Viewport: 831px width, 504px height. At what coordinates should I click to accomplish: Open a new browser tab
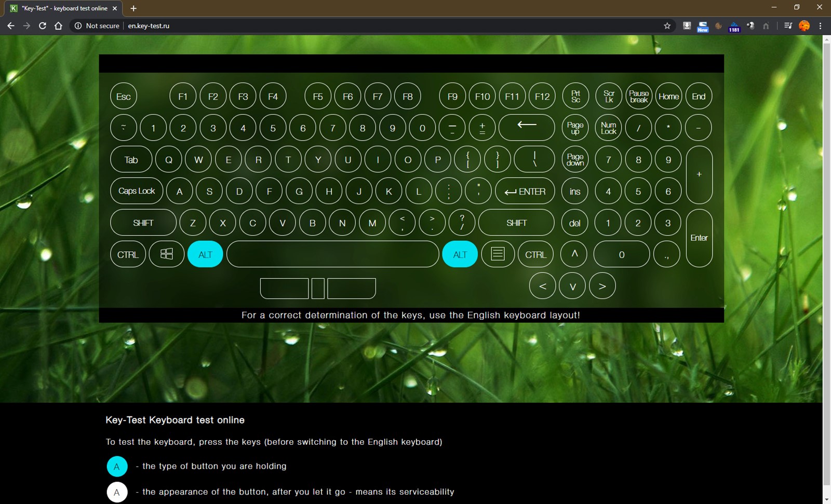pos(133,8)
